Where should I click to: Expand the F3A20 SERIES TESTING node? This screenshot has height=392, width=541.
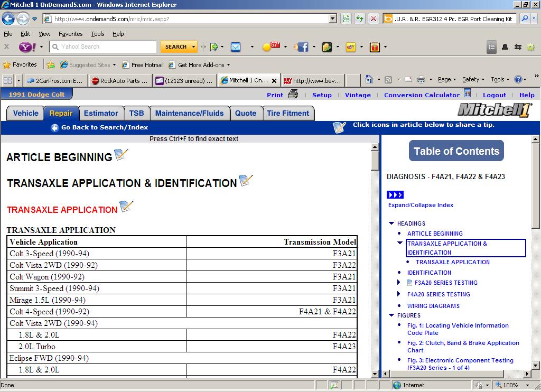[399, 283]
